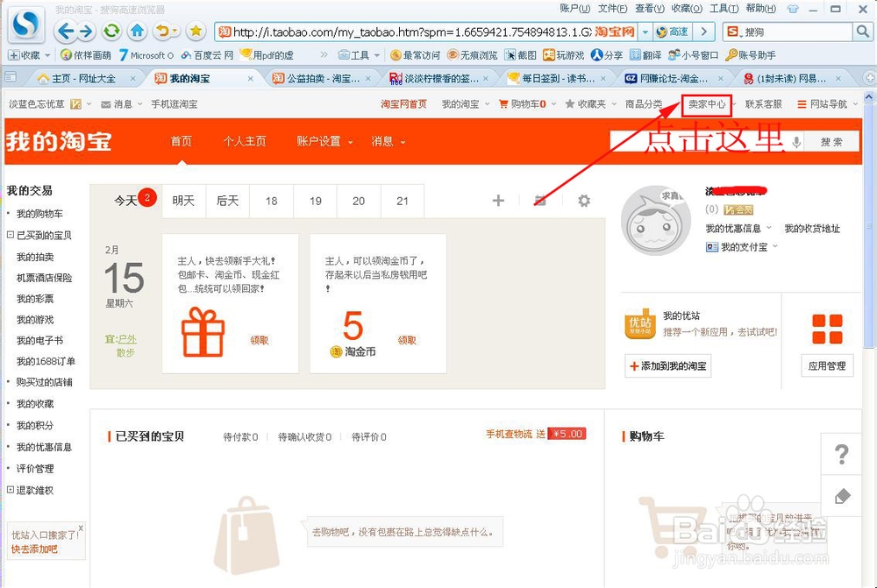Open the calendar gear settings icon
Image resolution: width=877 pixels, height=588 pixels.
584,201
